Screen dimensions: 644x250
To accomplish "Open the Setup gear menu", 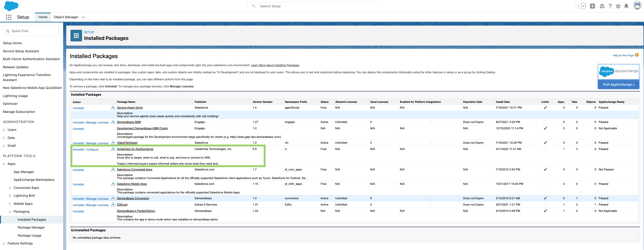I will coord(618,6).
